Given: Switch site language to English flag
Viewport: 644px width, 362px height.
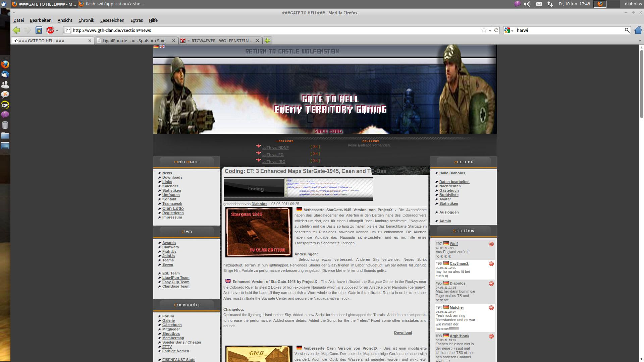Looking at the screenshot, I should click(x=162, y=47).
